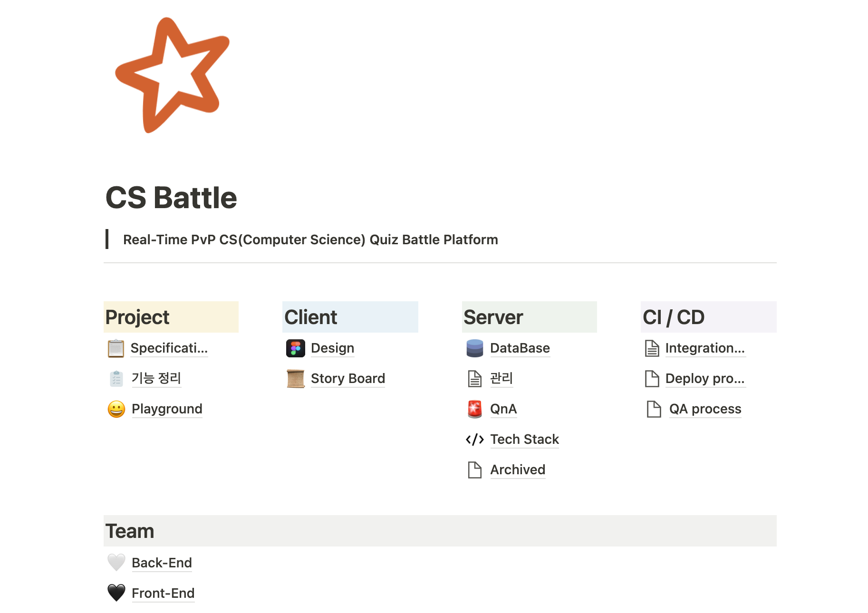Click the white heart icon beside Back-End

pos(116,563)
